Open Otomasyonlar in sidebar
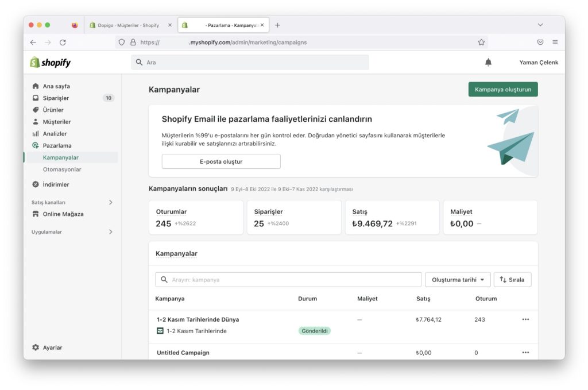The height and width of the screenshot is (390, 588). coord(62,169)
